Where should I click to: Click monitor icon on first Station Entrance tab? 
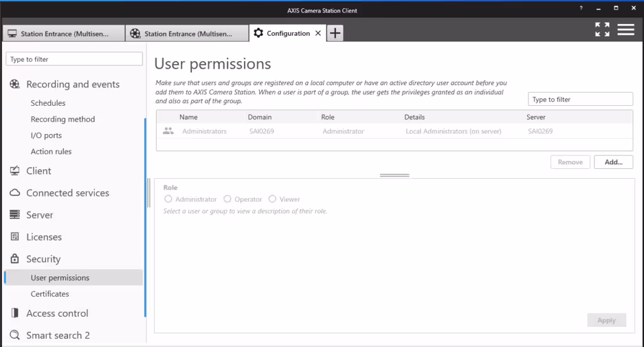(x=13, y=34)
